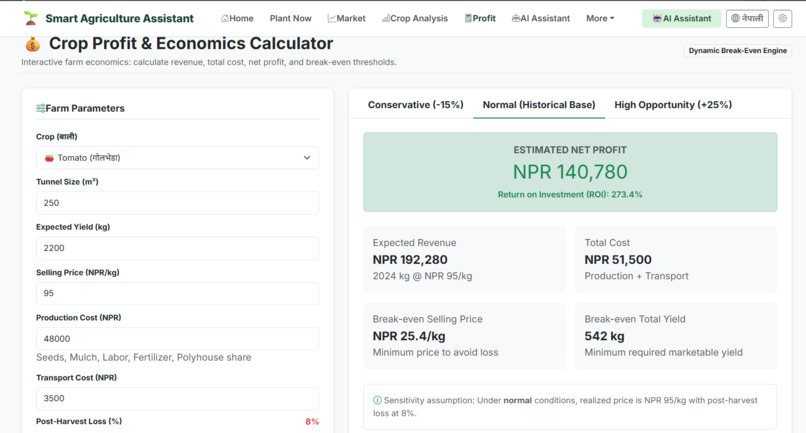806x433 pixels.
Task: Click the 542 kg break-even yield value
Action: click(604, 336)
